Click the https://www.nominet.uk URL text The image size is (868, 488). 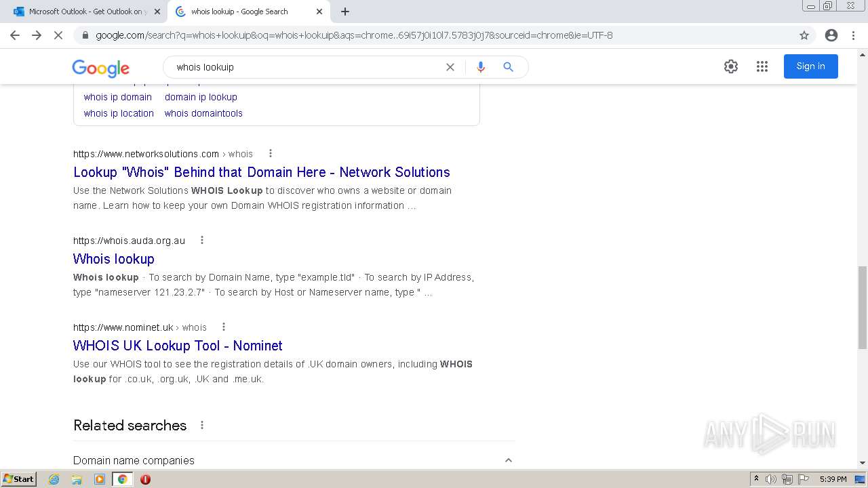(x=123, y=327)
